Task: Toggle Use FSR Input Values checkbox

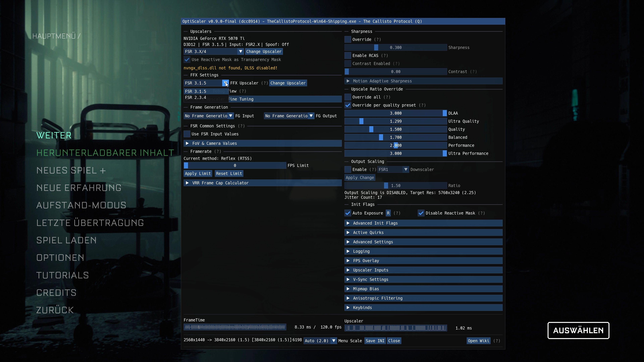Action: click(x=187, y=134)
